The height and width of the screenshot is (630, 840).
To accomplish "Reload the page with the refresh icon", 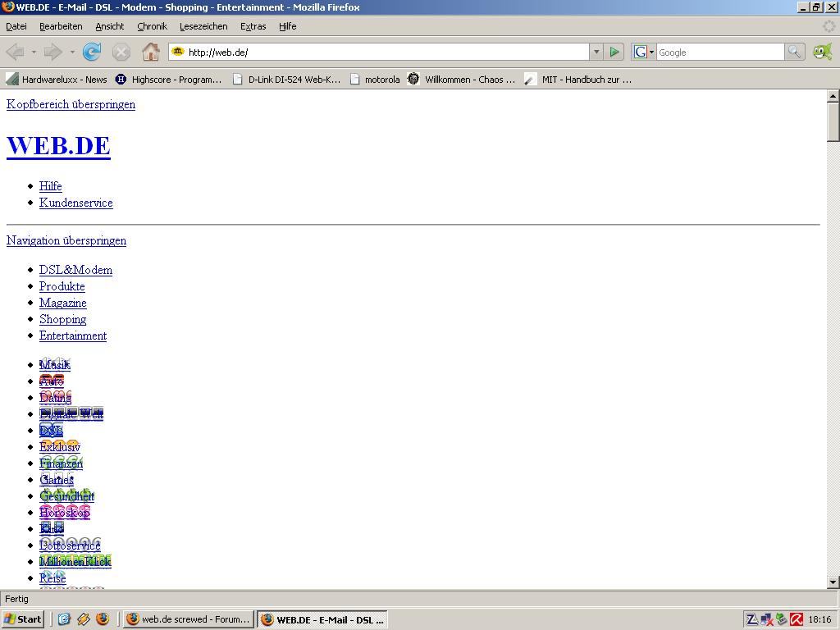I will tap(92, 52).
